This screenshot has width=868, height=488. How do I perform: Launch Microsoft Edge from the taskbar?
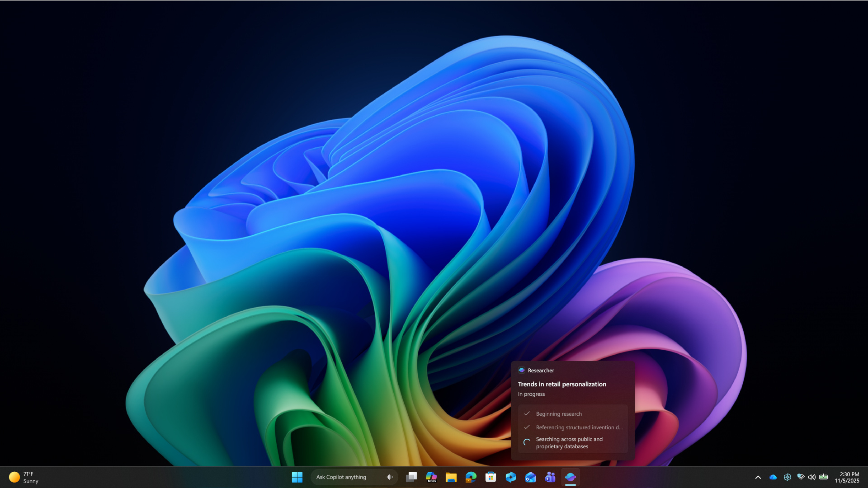coord(471,477)
